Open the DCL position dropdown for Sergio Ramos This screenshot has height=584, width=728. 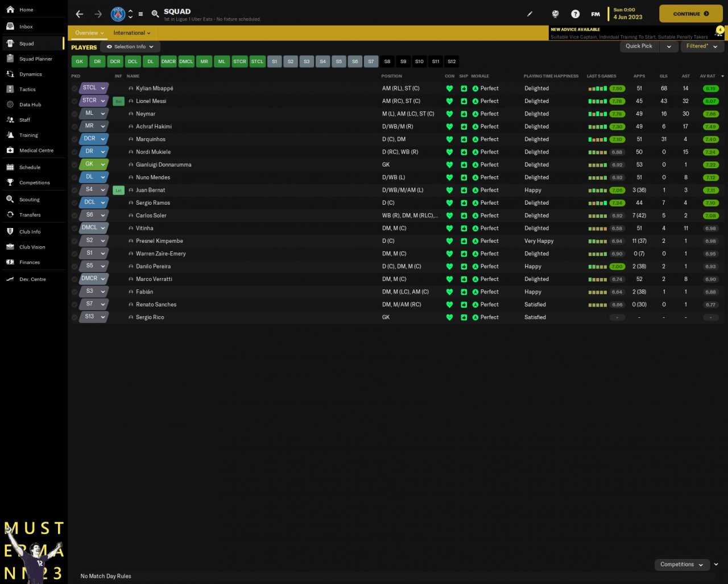click(x=94, y=203)
